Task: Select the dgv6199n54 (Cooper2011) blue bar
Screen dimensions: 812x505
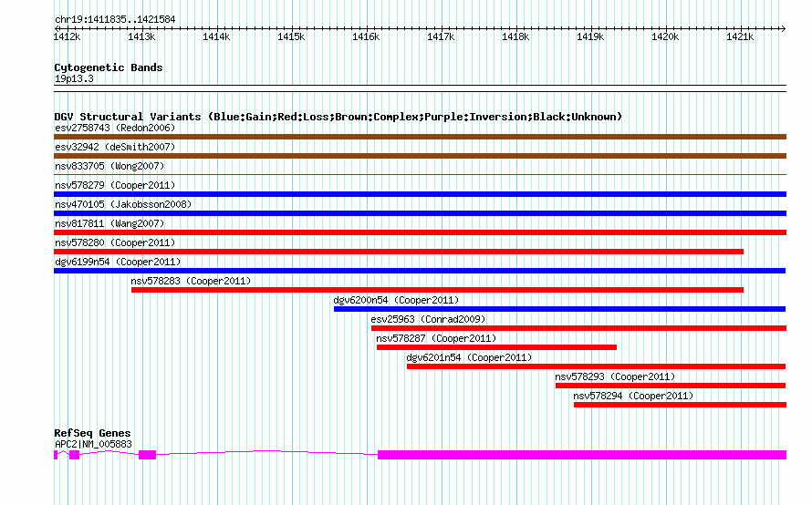Action: (420, 271)
